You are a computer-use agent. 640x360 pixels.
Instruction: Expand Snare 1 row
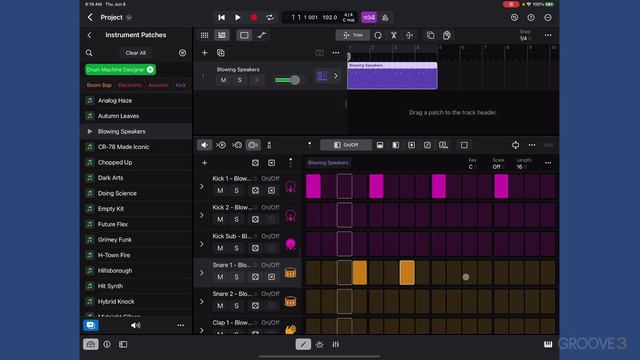tap(202, 273)
